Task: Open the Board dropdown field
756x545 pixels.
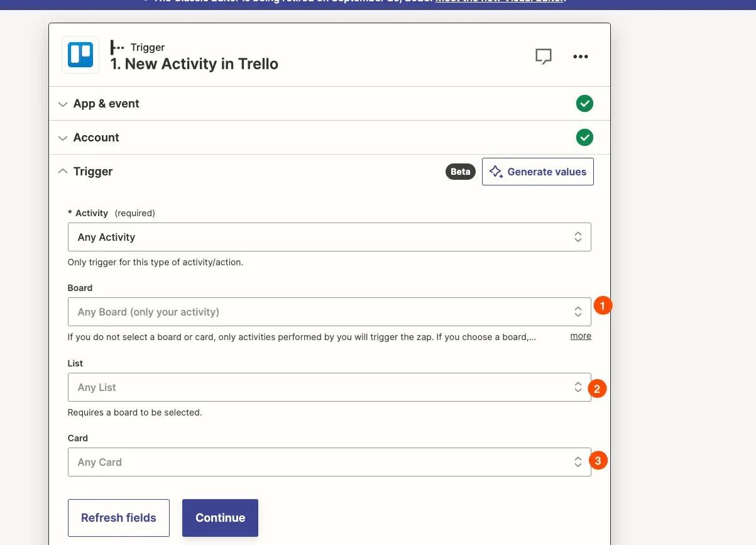Action: [329, 312]
